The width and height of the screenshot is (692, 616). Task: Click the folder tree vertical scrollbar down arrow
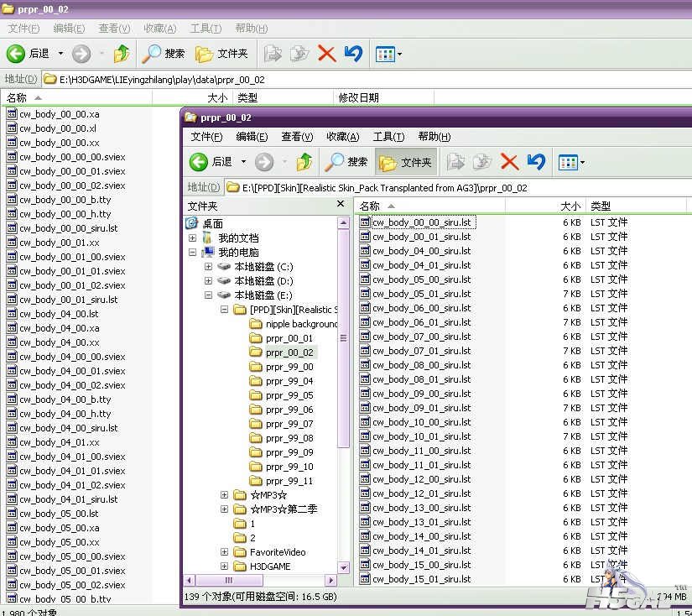343,567
